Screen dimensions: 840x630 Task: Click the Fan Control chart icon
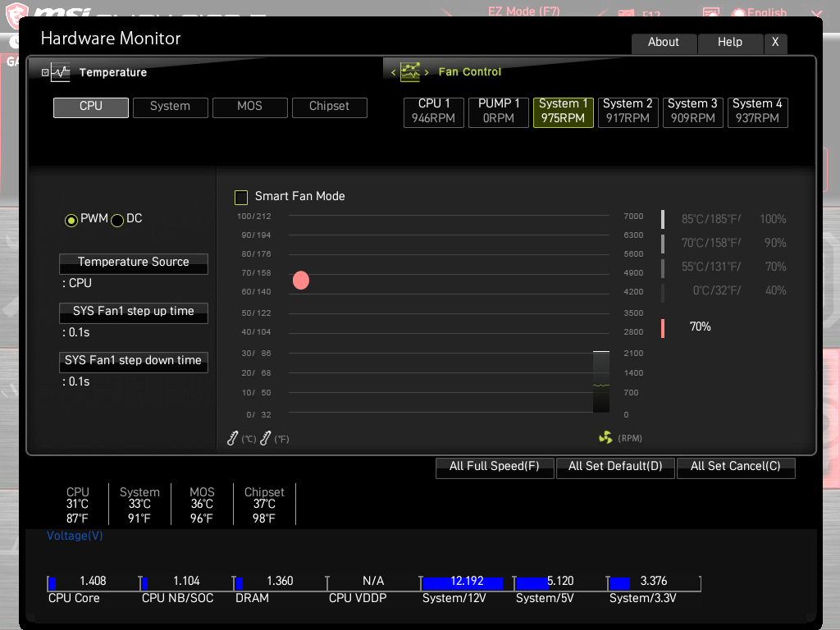tap(410, 72)
